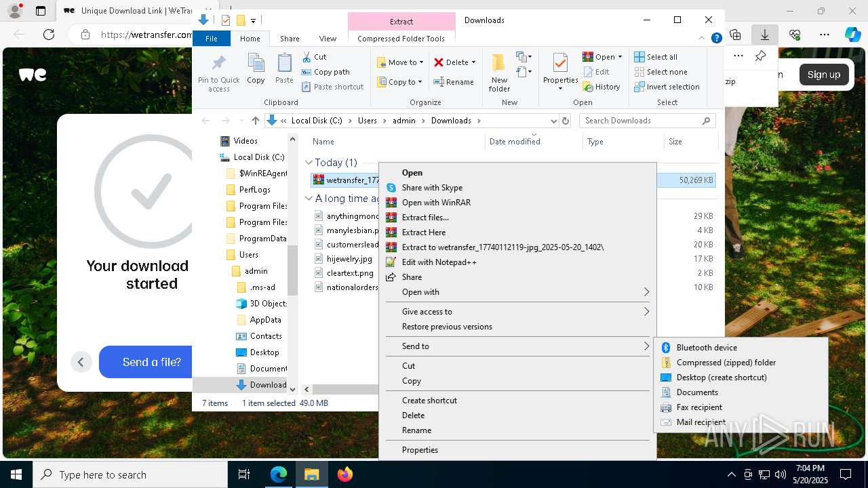Choose Edit with Notepad++
The image size is (868, 488).
click(517, 262)
